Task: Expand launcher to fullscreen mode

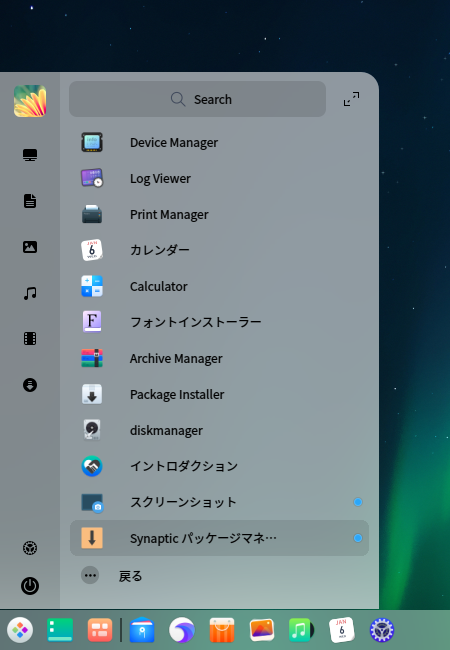Action: coord(351,99)
